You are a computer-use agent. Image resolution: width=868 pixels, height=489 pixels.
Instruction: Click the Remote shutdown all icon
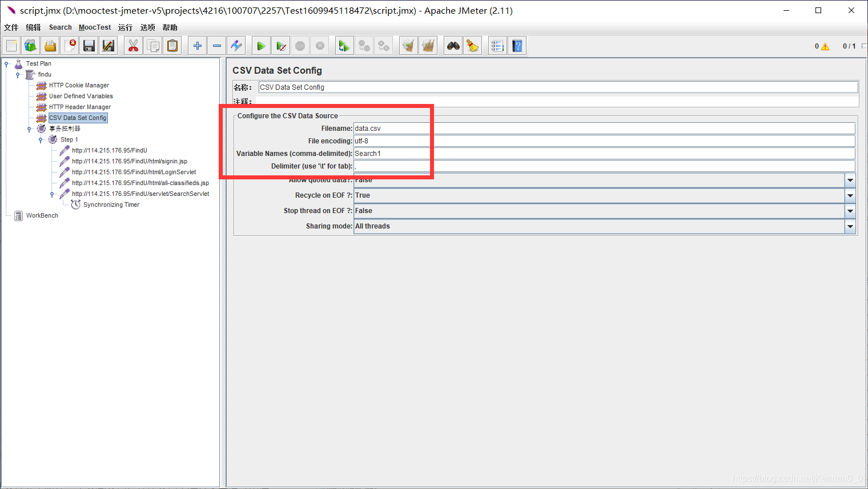click(x=384, y=46)
